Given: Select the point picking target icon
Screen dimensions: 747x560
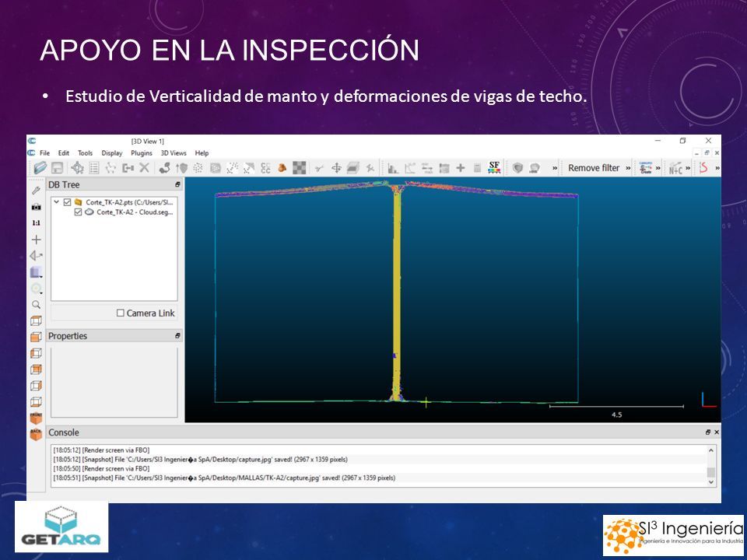Looking at the screenshot, I should (77, 168).
